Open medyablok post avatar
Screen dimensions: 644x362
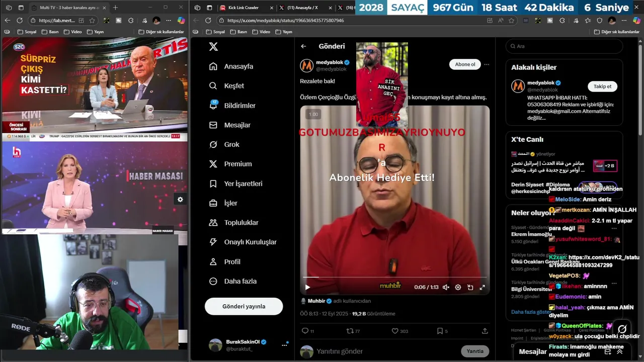pyautogui.click(x=307, y=65)
